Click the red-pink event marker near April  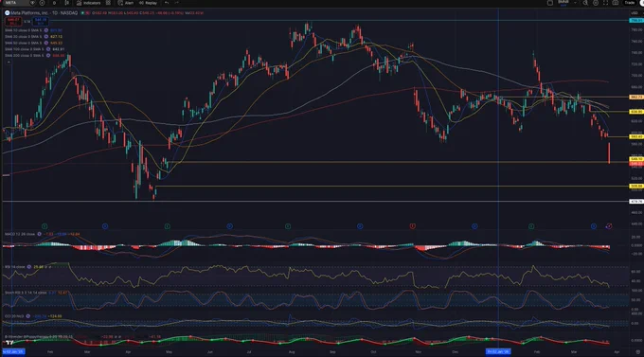click(609, 226)
